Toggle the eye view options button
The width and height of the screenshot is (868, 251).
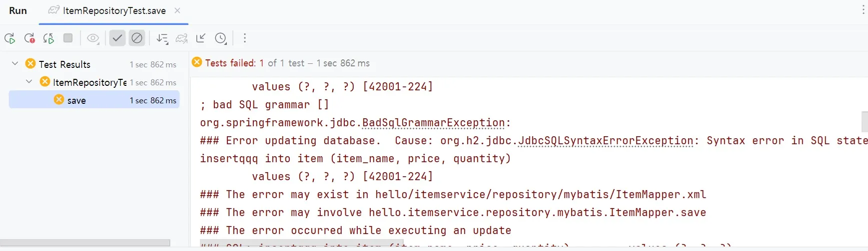[93, 38]
